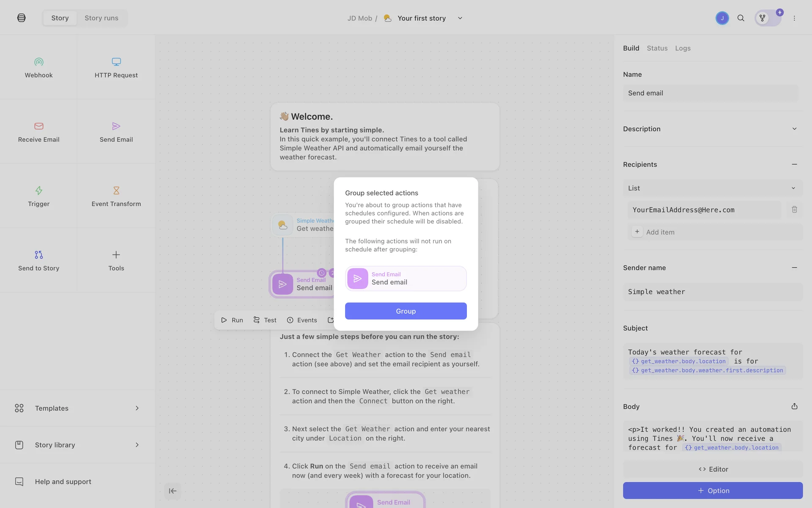
Task: Click the Option button
Action: (x=713, y=491)
